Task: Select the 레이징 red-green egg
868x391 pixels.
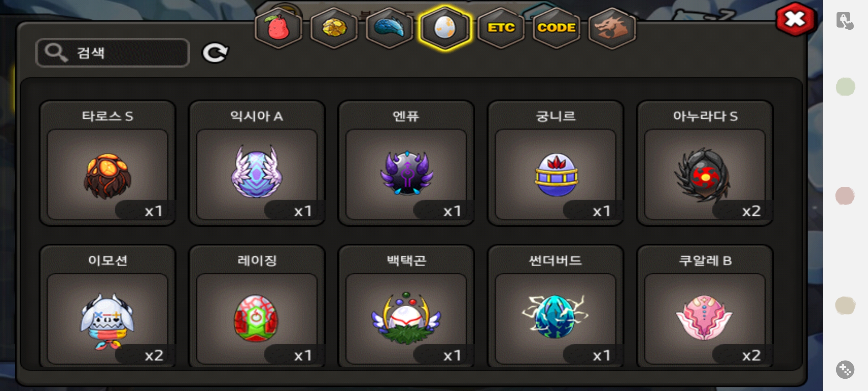Action: pyautogui.click(x=257, y=306)
